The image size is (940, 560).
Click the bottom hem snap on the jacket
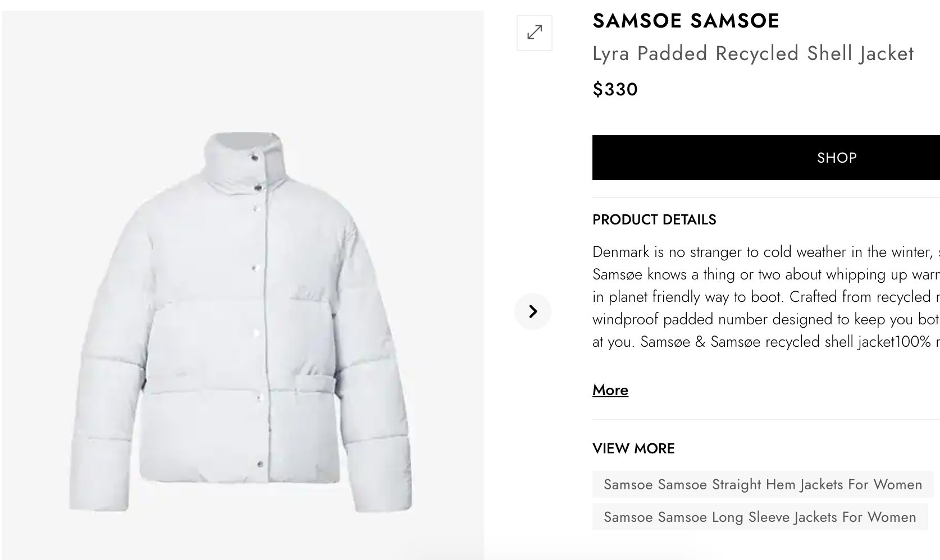click(260, 464)
